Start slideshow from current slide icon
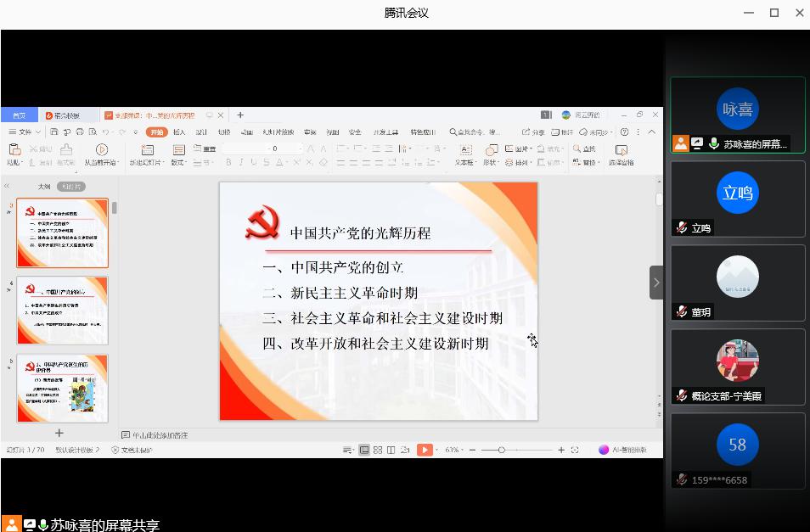Screen dimensions: 810x532 pos(101,150)
